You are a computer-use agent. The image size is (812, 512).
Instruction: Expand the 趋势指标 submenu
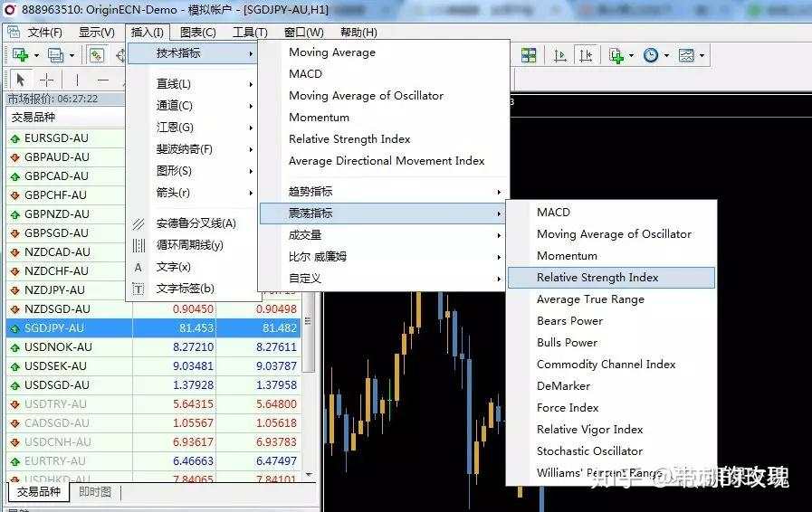click(383, 192)
